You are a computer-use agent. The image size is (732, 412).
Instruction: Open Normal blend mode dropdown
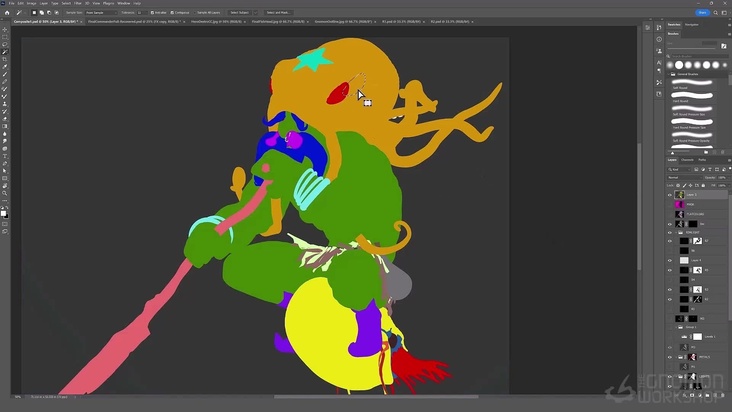point(684,177)
